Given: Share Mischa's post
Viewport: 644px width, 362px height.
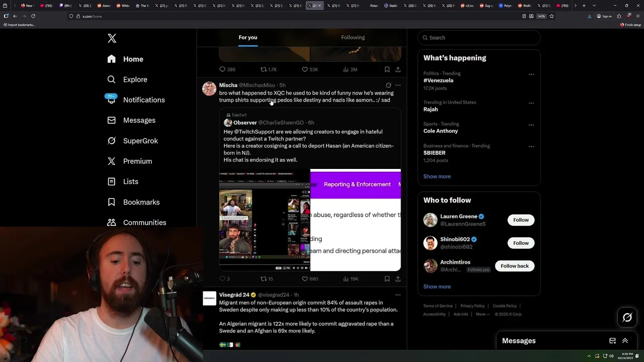Looking at the screenshot, I should coord(398,279).
